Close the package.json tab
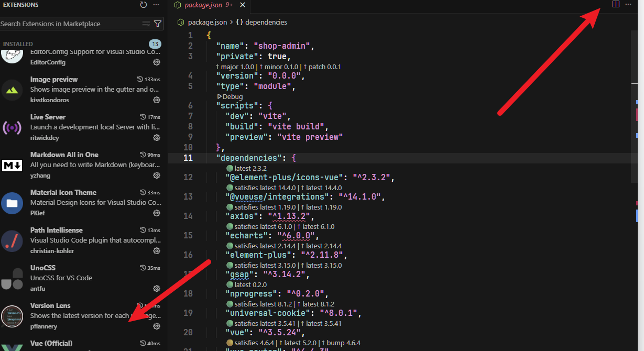Image resolution: width=644 pixels, height=351 pixels. click(x=242, y=5)
